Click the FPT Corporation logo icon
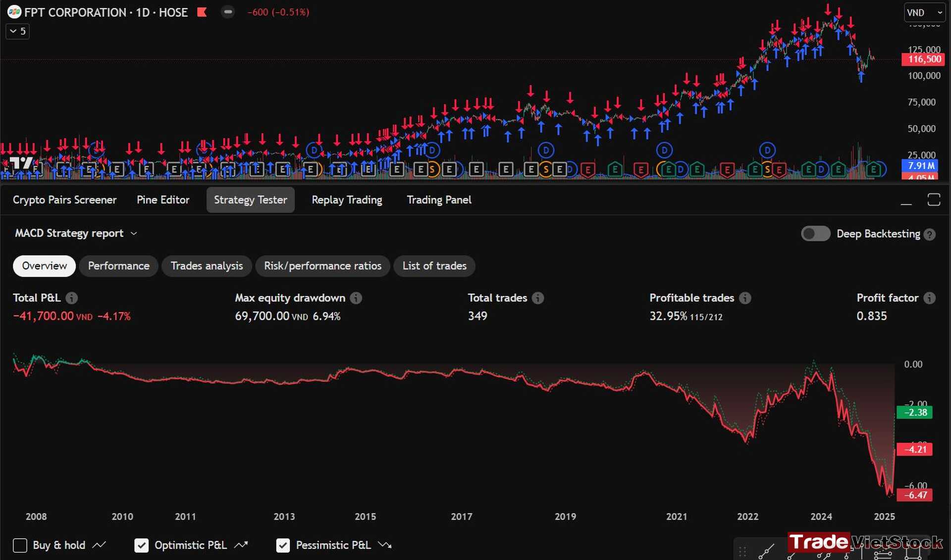 [14, 12]
